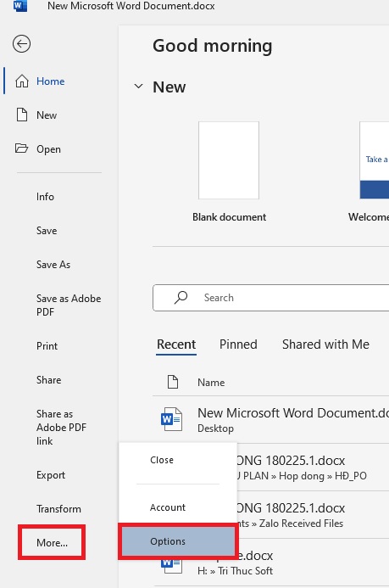389x588 pixels.
Task: Click More... at the bottom of sidebar
Action: click(52, 543)
